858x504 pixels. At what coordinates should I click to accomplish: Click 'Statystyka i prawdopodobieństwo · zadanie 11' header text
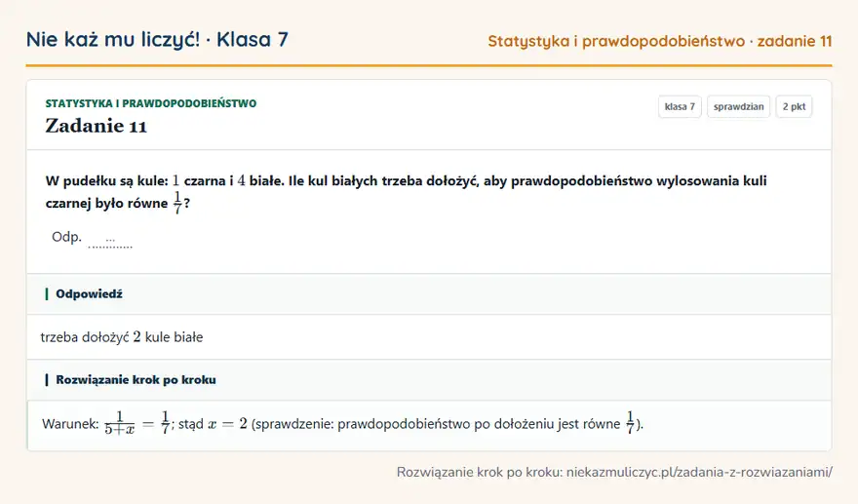[x=660, y=41]
